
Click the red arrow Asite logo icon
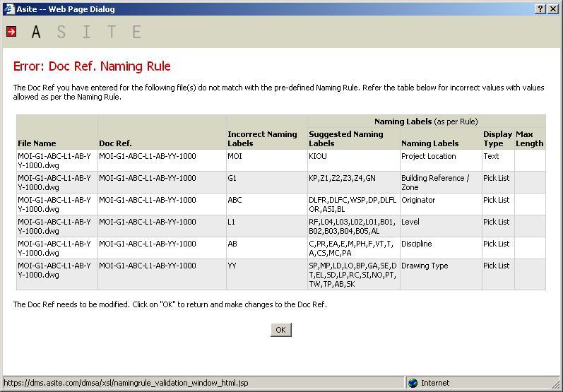coord(11,32)
